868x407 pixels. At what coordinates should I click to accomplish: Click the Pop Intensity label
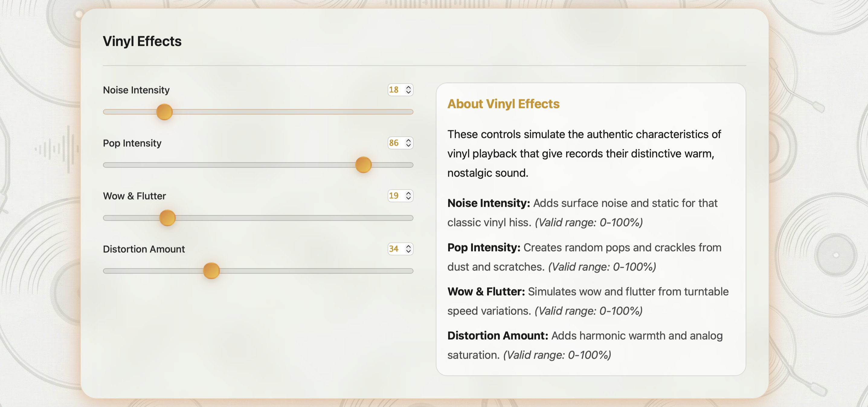coord(132,143)
